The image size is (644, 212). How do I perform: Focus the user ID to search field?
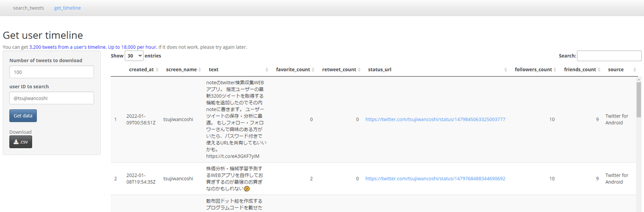point(52,98)
